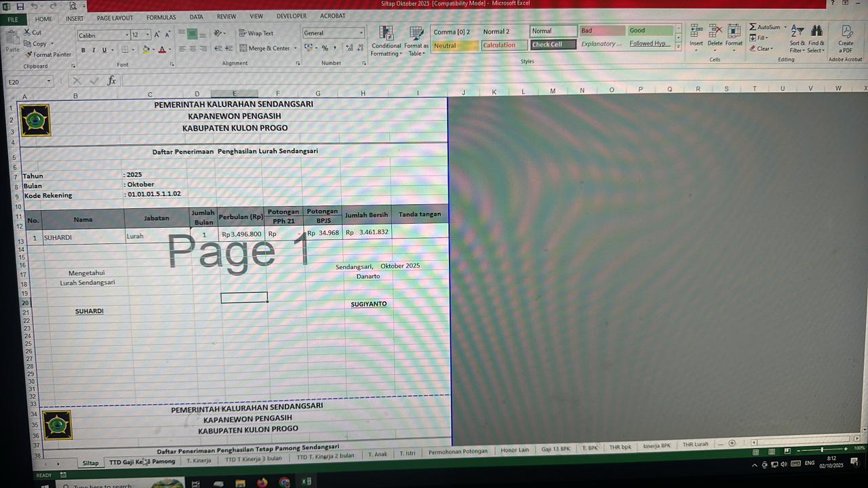
Task: Toggle Italic formatting
Action: pos(94,50)
